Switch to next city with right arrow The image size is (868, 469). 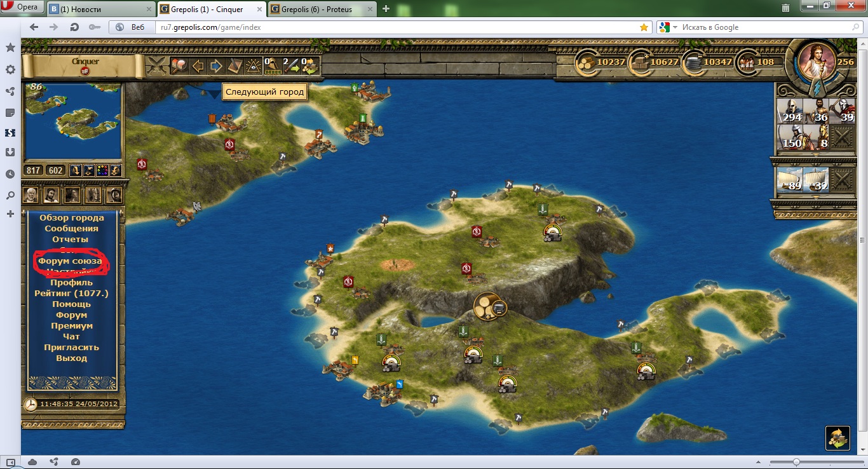216,65
